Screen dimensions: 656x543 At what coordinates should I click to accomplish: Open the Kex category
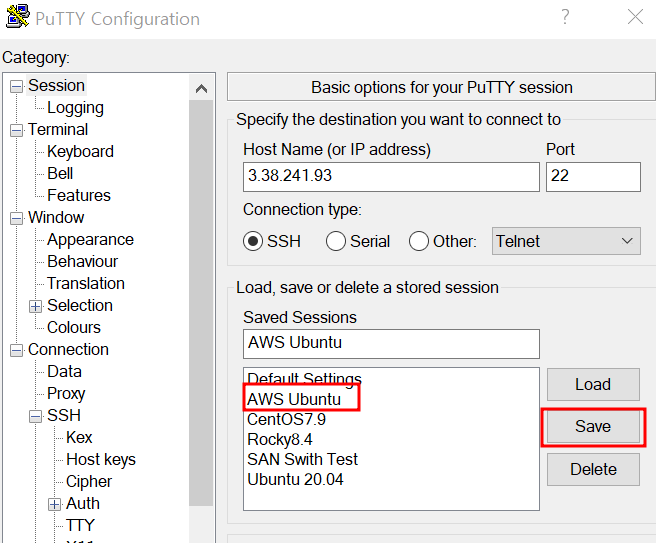(79, 437)
